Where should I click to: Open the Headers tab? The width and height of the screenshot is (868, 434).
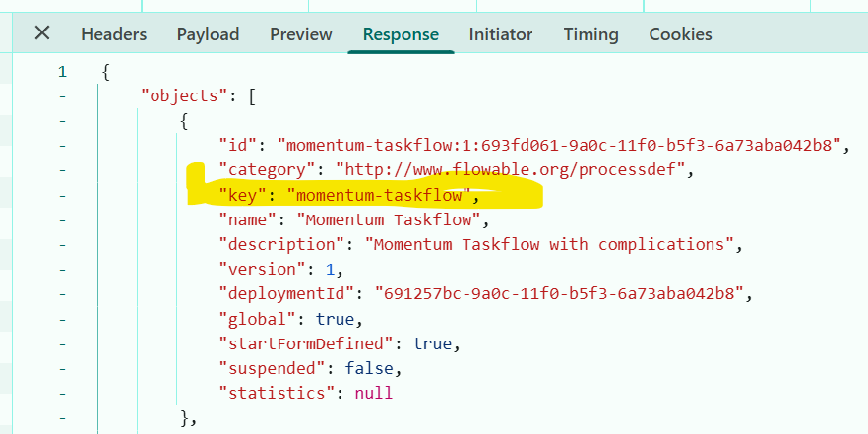[x=113, y=34]
